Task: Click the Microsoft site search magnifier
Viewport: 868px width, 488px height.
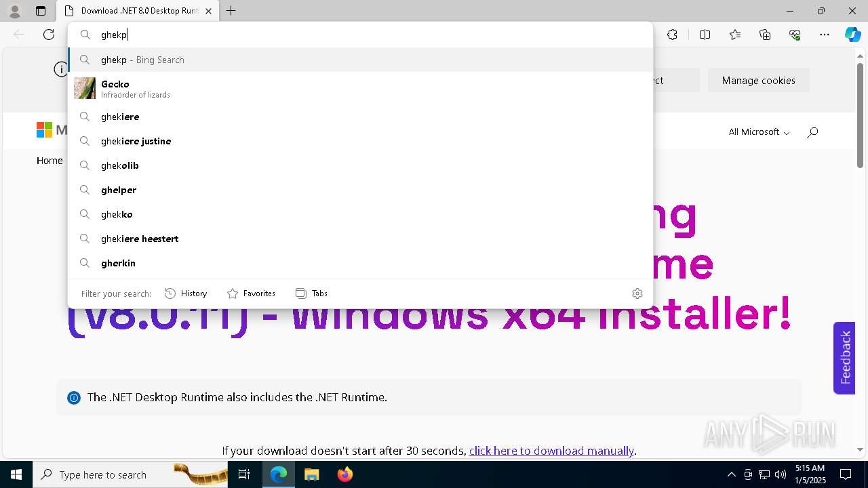Action: pyautogui.click(x=812, y=132)
